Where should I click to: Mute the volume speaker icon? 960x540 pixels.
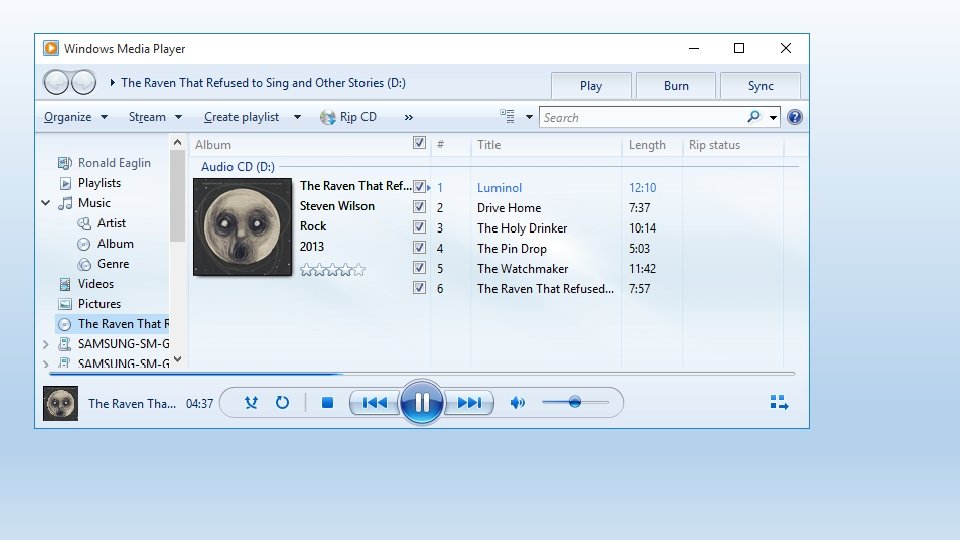click(x=517, y=402)
